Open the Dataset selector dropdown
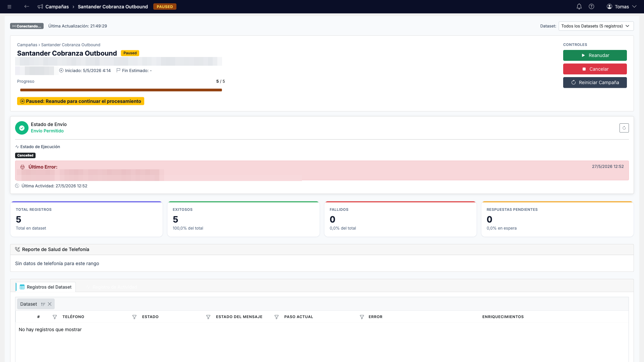 pos(596,26)
